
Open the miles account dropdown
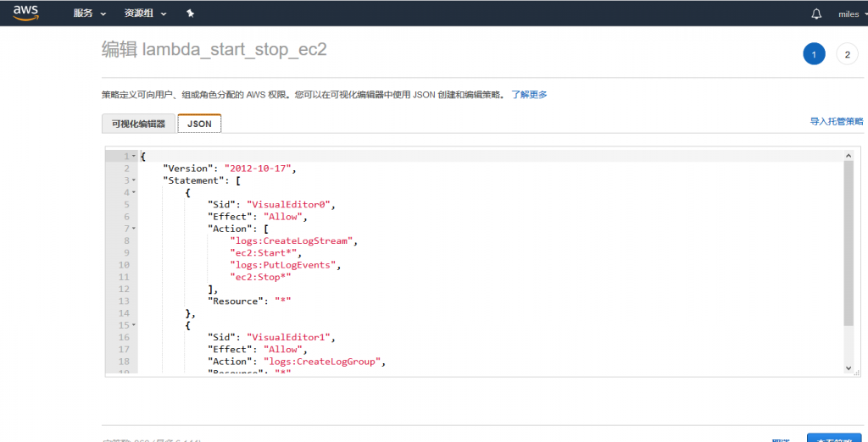850,14
